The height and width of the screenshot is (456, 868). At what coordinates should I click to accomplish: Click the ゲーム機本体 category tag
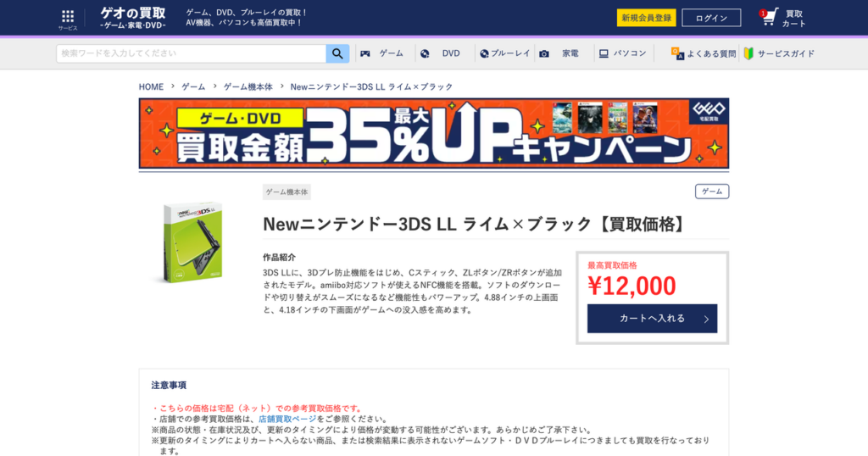click(287, 192)
